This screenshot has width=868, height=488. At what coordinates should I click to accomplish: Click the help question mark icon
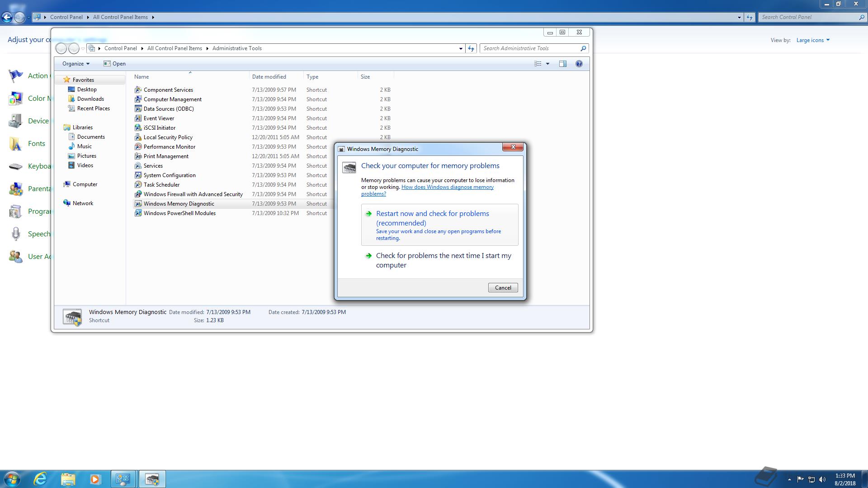pyautogui.click(x=579, y=64)
